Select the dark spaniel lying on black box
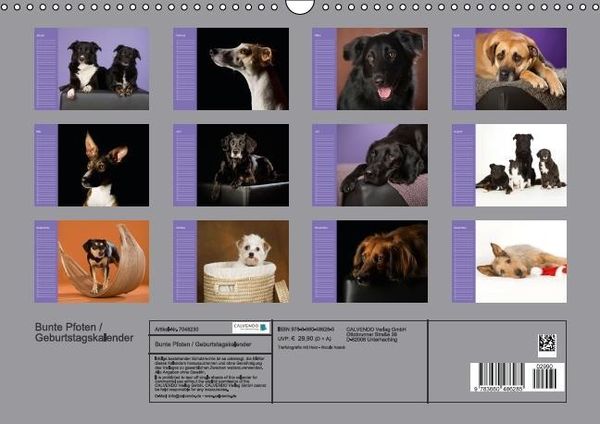600x424 pixels. point(243,165)
